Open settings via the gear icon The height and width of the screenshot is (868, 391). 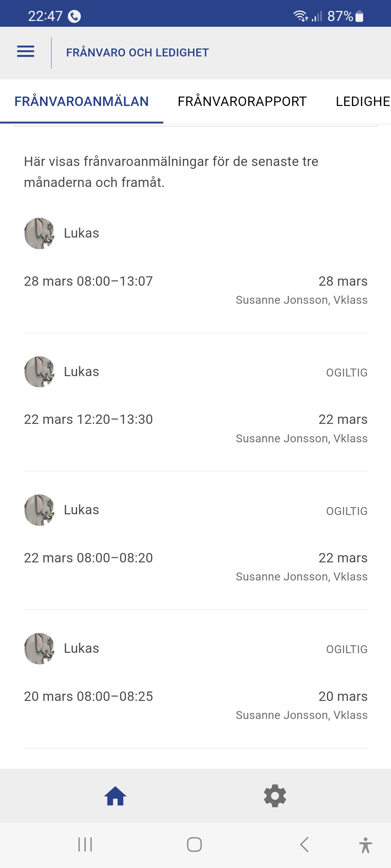coord(275,796)
